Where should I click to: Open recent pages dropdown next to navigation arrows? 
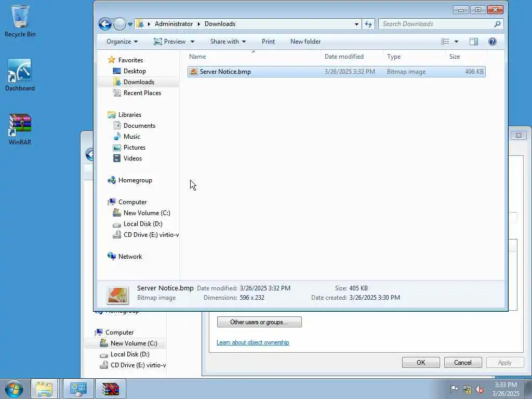pyautogui.click(x=130, y=24)
